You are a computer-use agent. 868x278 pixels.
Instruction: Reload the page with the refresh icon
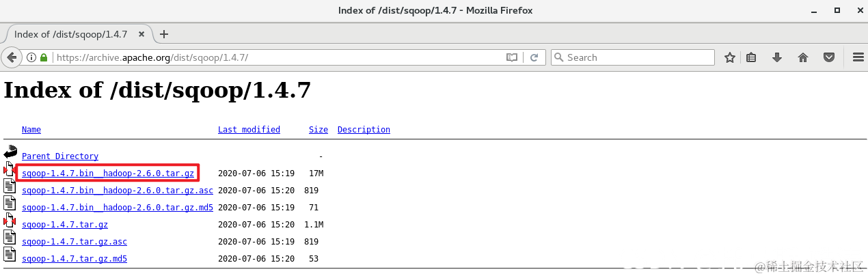[534, 57]
